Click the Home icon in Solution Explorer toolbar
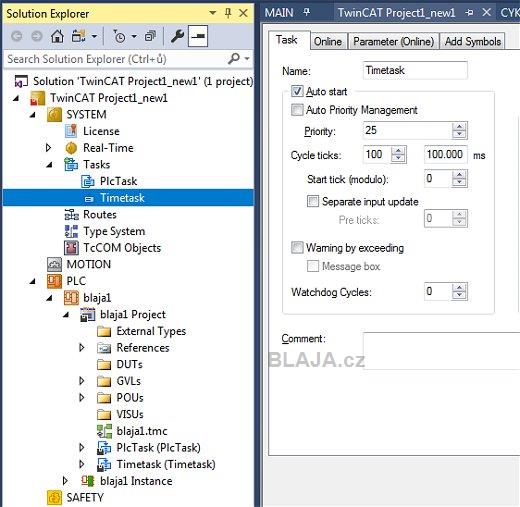This screenshot has width=520, height=507. [57, 36]
